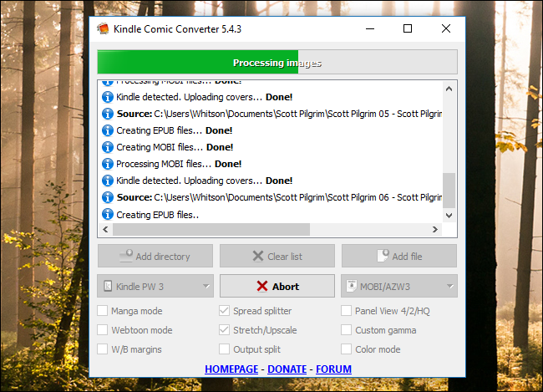
Task: Select the first 'Kindle detected. Uploading covers' entry text
Action: 205,97
